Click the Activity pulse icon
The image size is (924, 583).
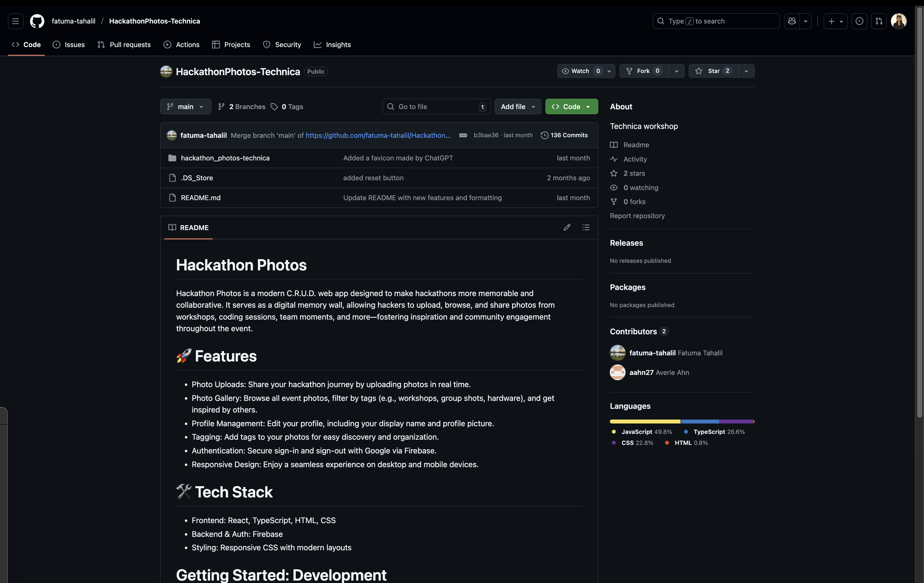pyautogui.click(x=614, y=159)
